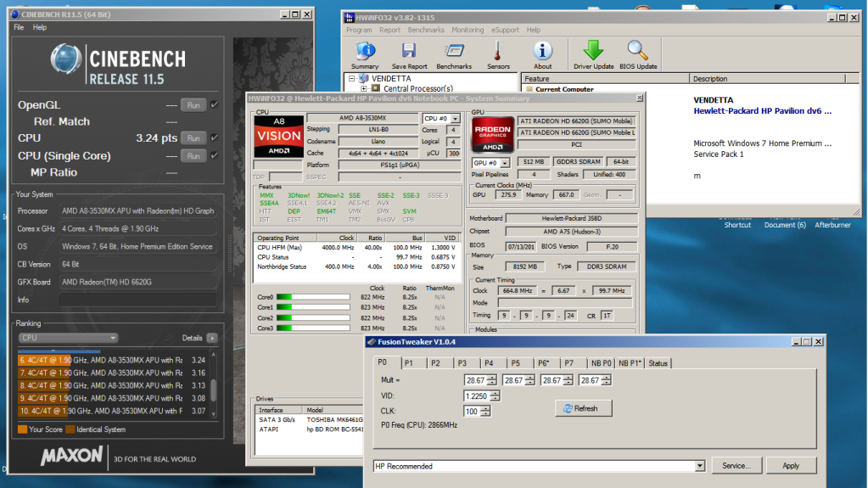Click the Cinebench globe logo

(x=66, y=59)
